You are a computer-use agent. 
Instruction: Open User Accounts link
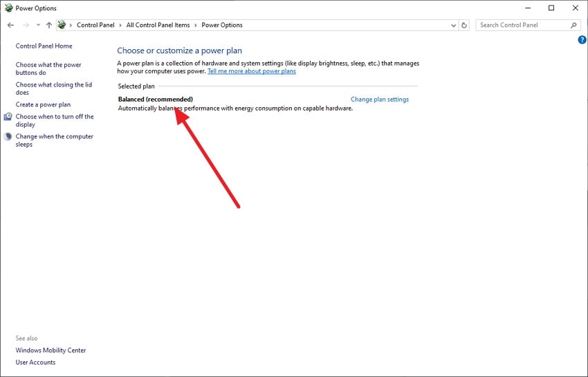(x=35, y=362)
